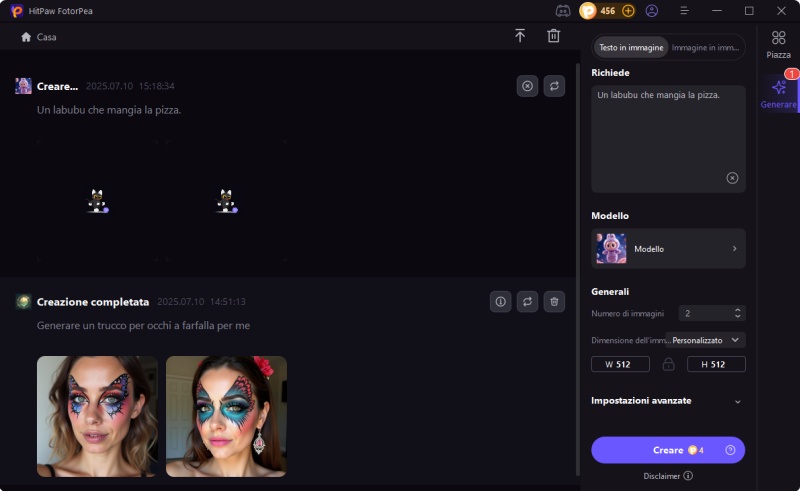Click the upload-to-top arrow icon
The height and width of the screenshot is (491, 800).
(519, 35)
